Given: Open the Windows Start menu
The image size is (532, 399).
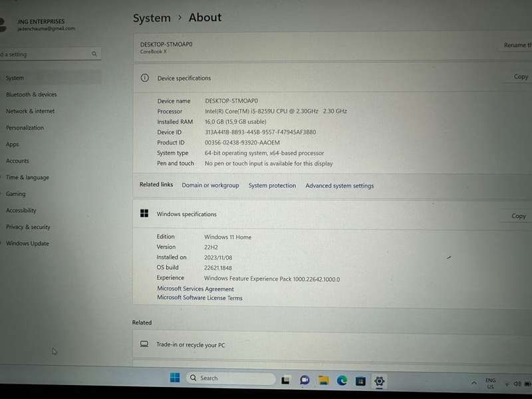Looking at the screenshot, I should tap(175, 377).
